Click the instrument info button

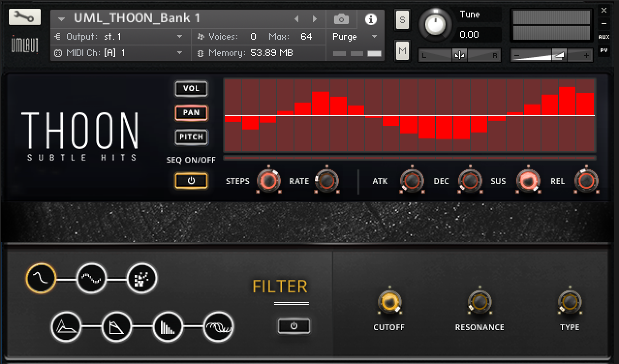pyautogui.click(x=371, y=19)
